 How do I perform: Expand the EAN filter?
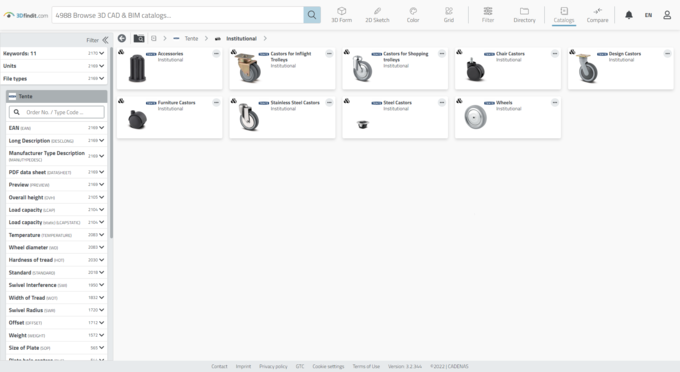pos(56,128)
